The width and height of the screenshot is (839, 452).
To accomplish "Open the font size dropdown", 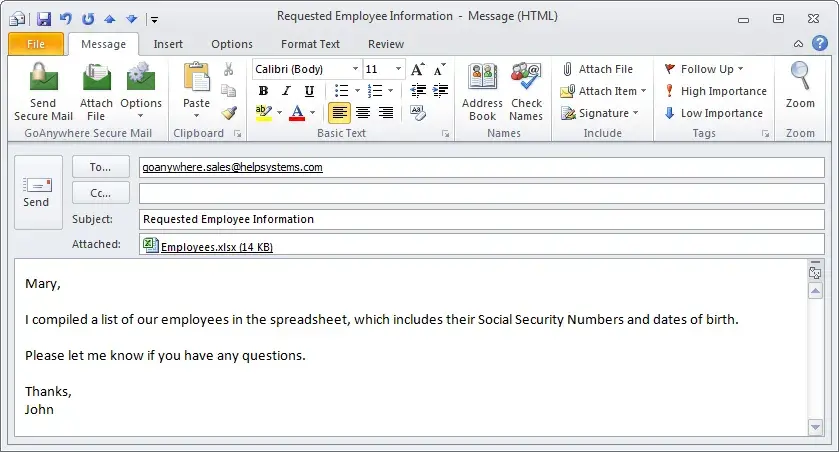I will 398,69.
